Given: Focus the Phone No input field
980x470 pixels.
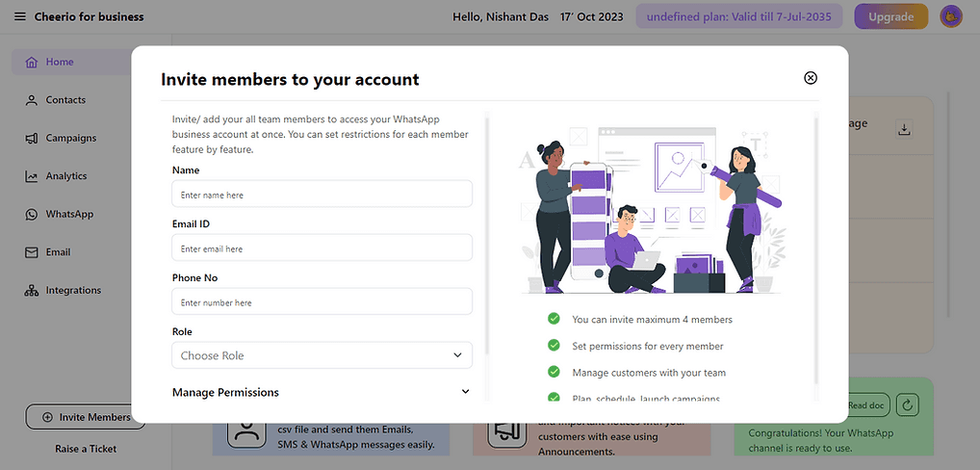Looking at the screenshot, I should tap(322, 301).
